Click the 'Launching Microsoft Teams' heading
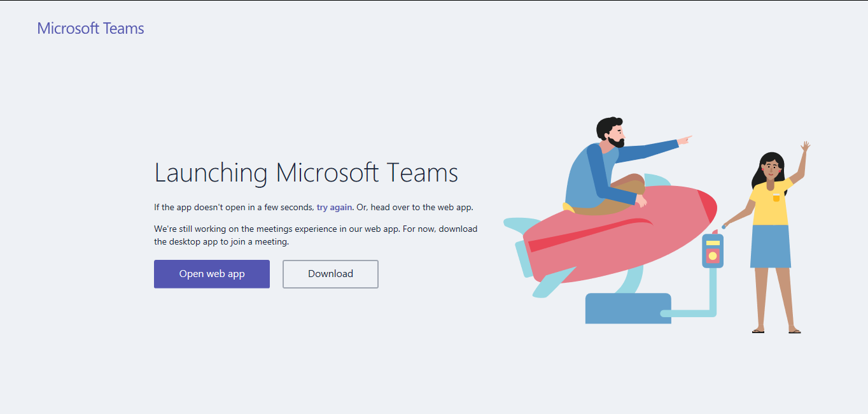This screenshot has width=868, height=414. click(306, 173)
